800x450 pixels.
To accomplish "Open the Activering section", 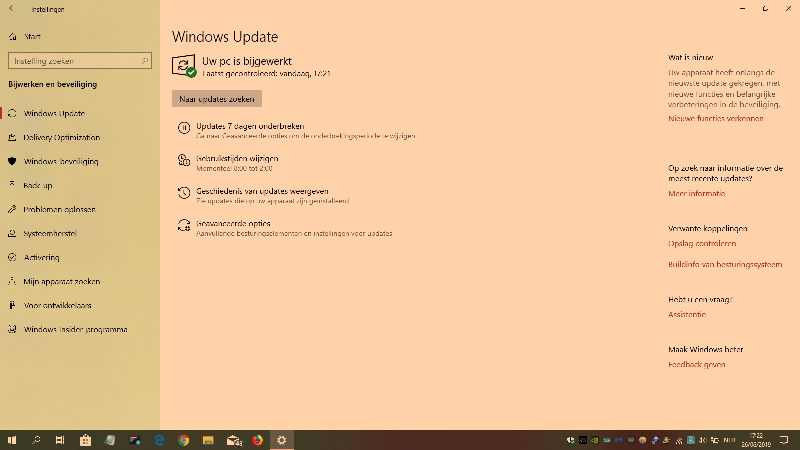I will [x=41, y=257].
